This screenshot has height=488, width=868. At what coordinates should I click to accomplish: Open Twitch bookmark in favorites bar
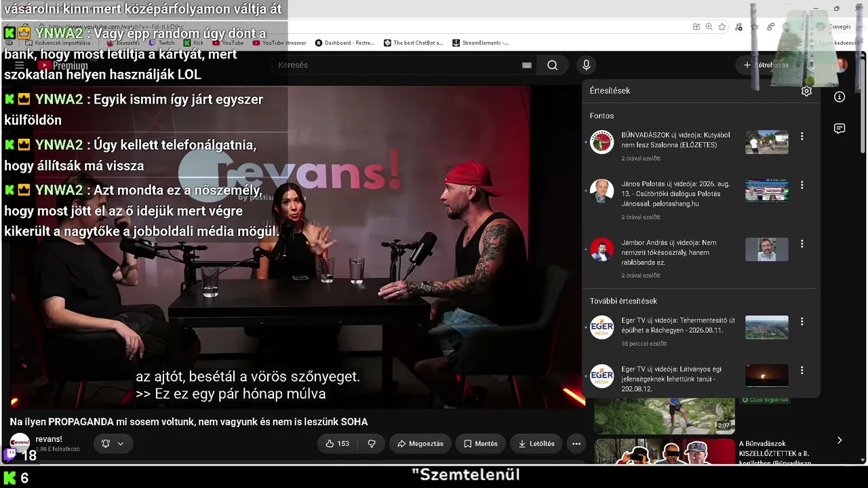point(162,43)
